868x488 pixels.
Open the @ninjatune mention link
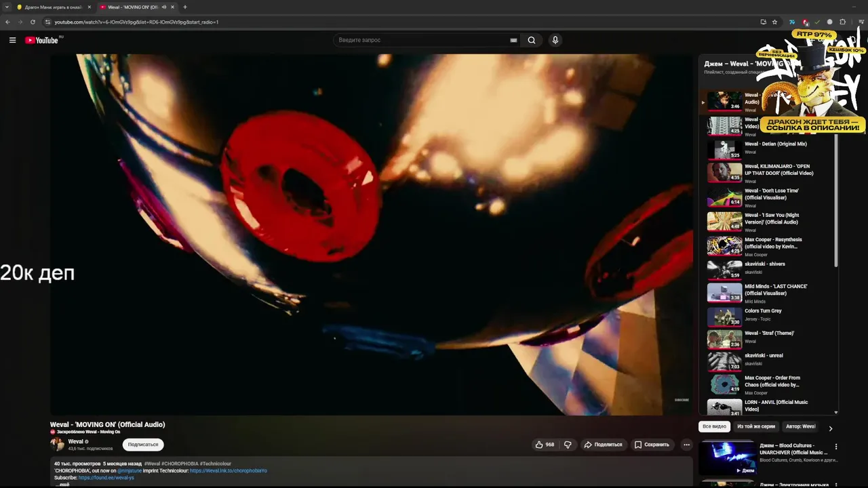tap(128, 470)
